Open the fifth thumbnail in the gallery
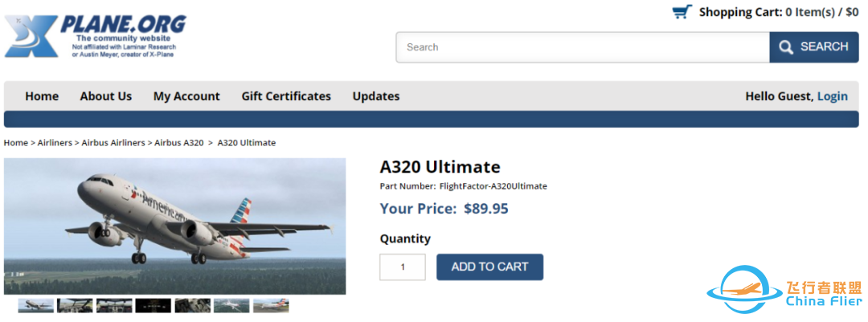 click(x=192, y=306)
